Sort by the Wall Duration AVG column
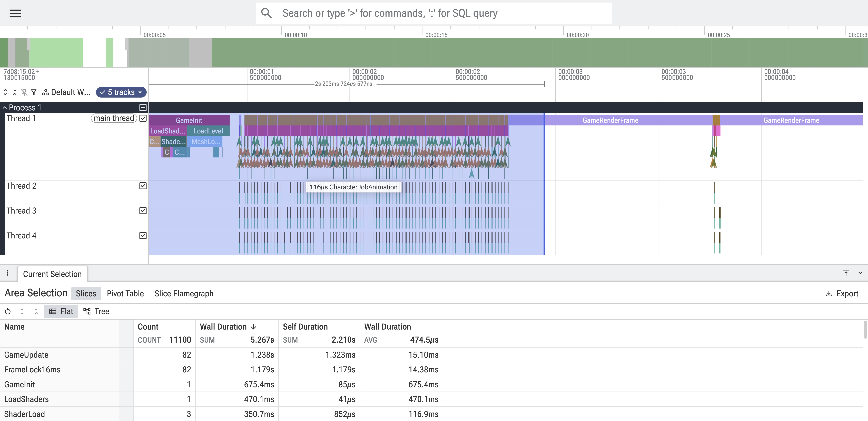 click(388, 327)
